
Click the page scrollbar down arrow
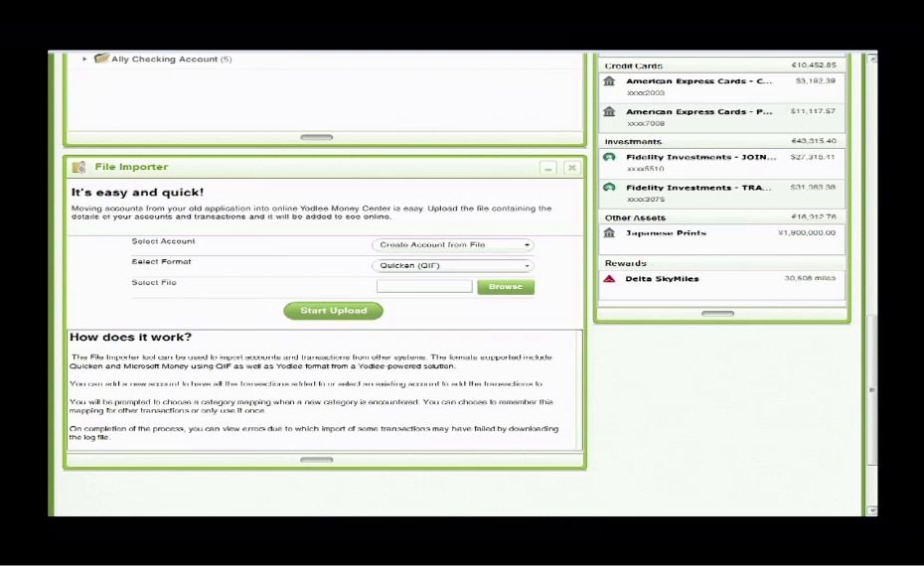872,510
